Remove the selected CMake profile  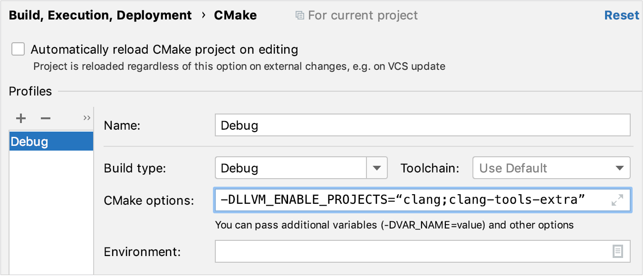tap(46, 118)
